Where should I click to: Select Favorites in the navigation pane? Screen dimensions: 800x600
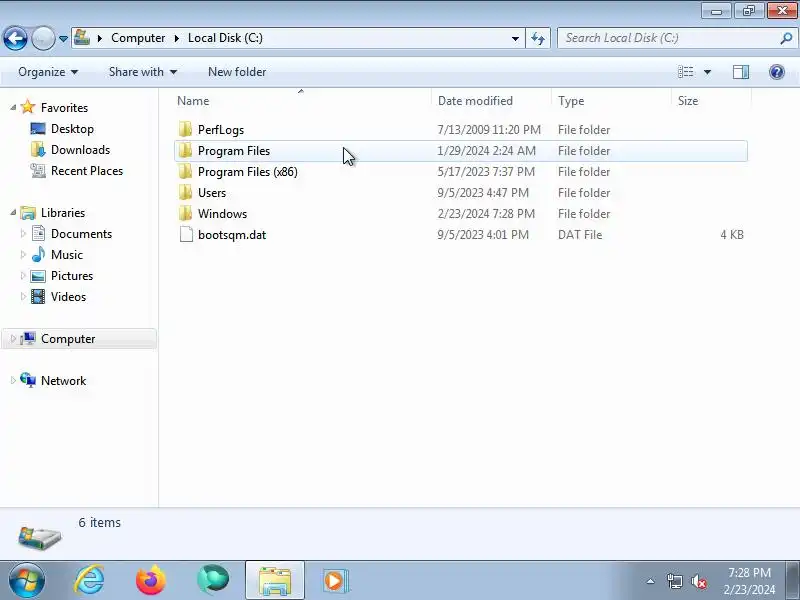(64, 108)
